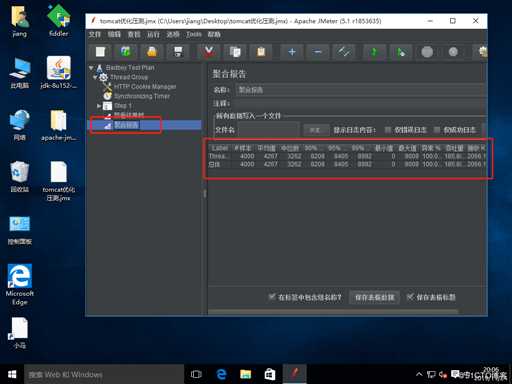The width and height of the screenshot is (512, 384).
Task: Click the Windows search box
Action: (x=104, y=374)
